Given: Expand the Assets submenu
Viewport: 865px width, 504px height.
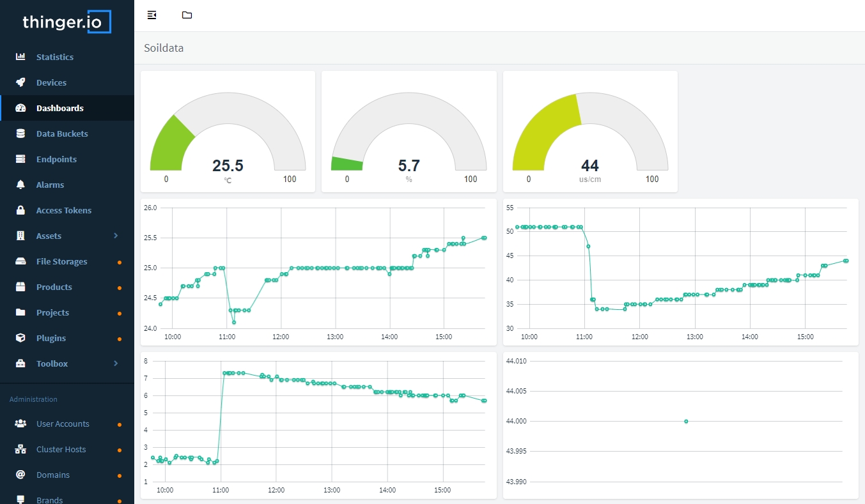Looking at the screenshot, I should coord(49,236).
